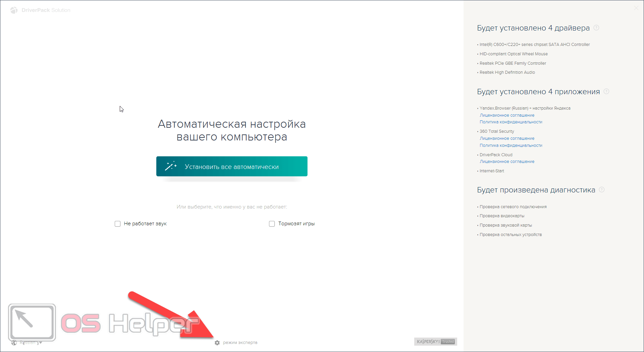Click the gear icon beside режим эксперта
Image resolution: width=644 pixels, height=352 pixels.
[217, 343]
